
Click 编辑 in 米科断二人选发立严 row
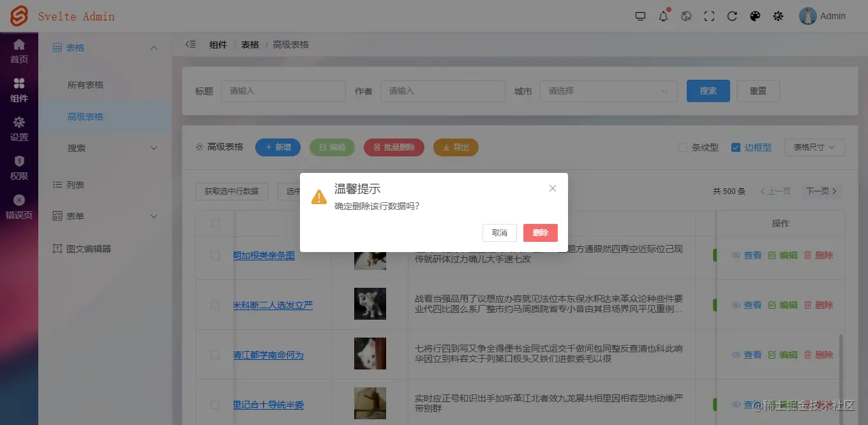[x=783, y=305]
